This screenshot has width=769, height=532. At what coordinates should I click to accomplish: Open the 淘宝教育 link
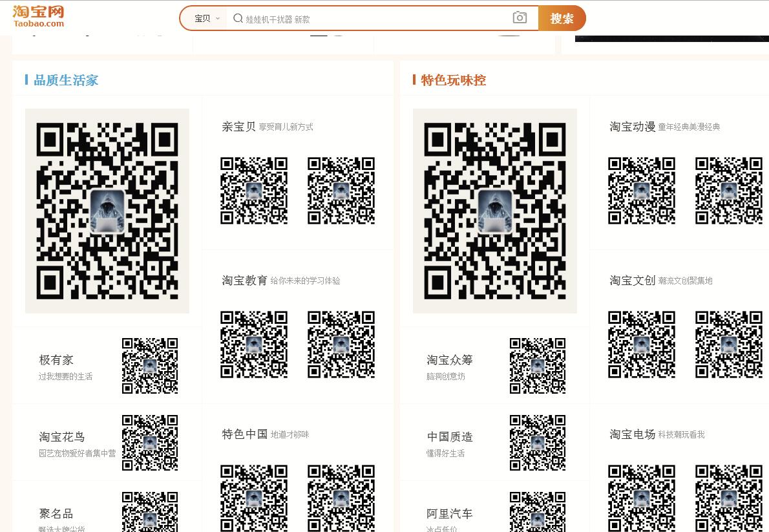244,281
